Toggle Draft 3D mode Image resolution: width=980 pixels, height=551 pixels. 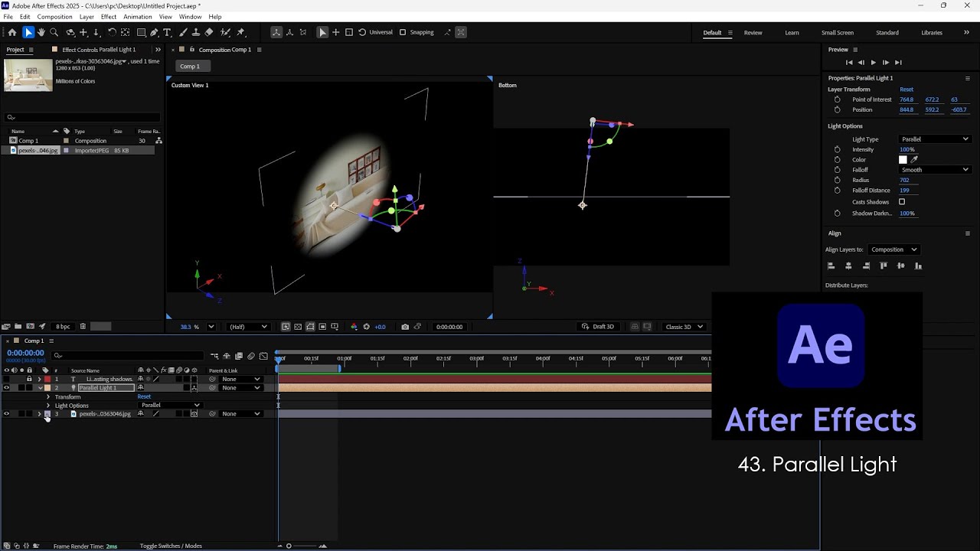coord(598,327)
